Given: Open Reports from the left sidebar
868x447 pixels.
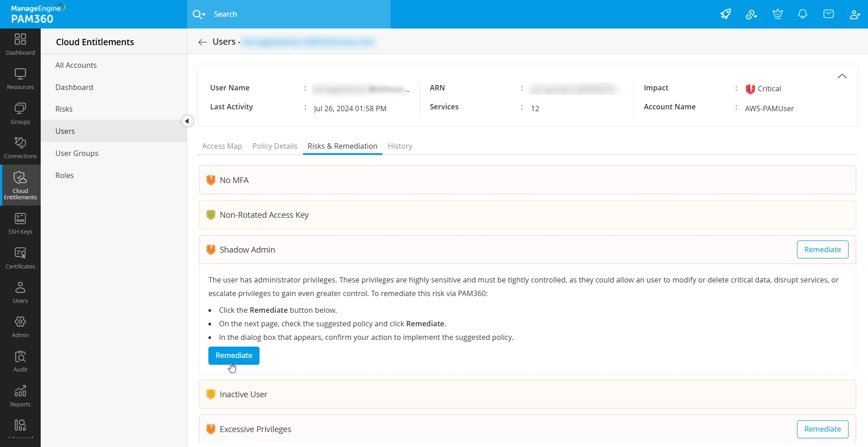Looking at the screenshot, I should [x=20, y=396].
